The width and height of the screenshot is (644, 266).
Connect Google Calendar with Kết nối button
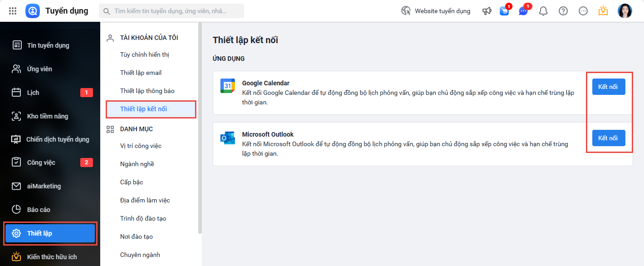pos(609,87)
